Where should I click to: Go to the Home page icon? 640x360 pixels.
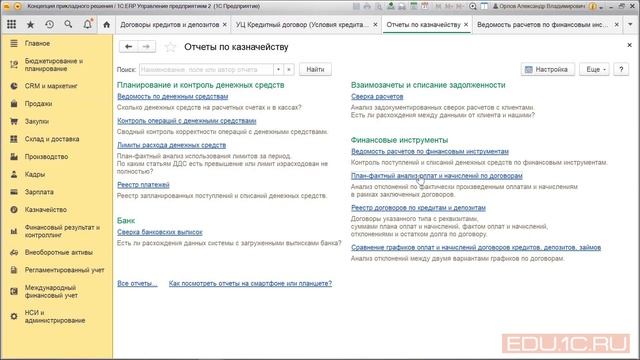pyautogui.click(x=107, y=24)
